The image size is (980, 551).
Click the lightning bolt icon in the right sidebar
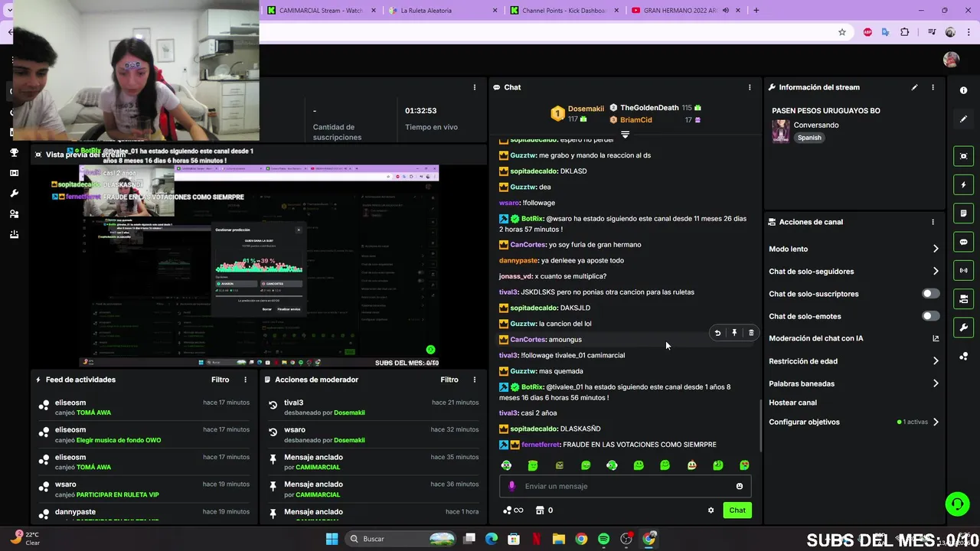pyautogui.click(x=963, y=184)
